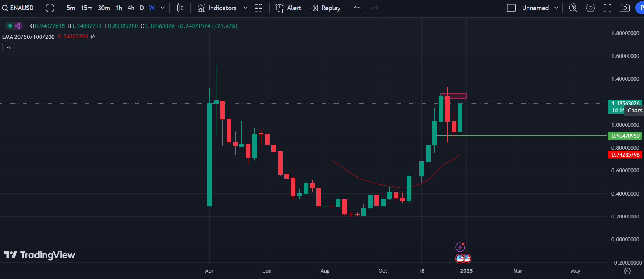Viewport: 644px width, 279px height.
Task: Click the current price 1.18563026 label
Action: 625,104
